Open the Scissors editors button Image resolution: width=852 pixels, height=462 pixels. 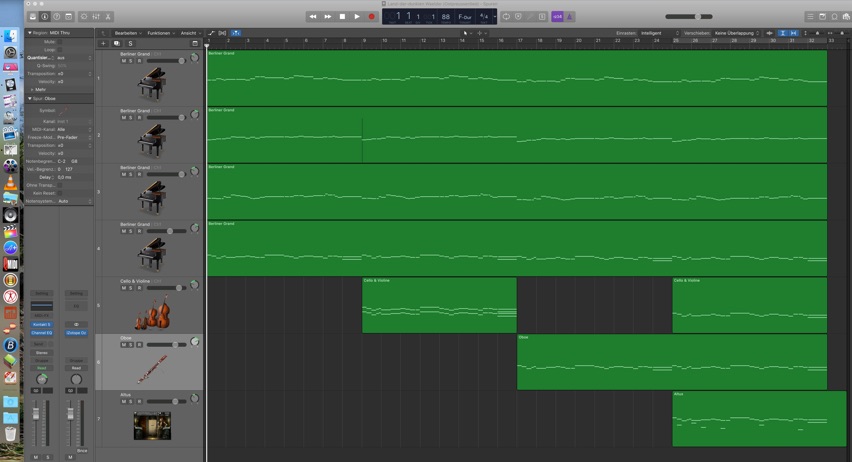[x=108, y=16]
